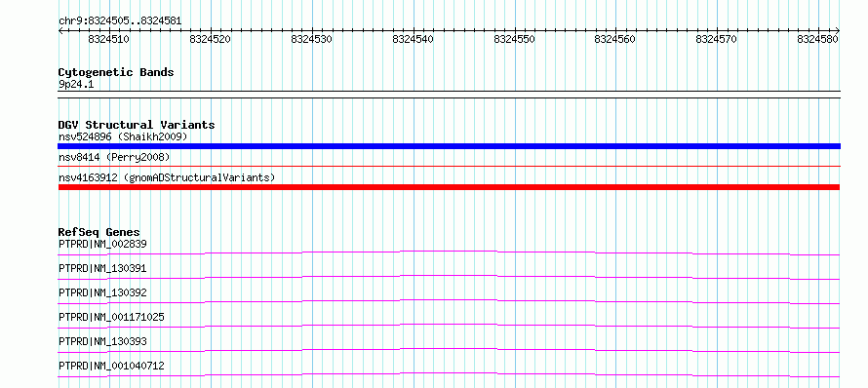The height and width of the screenshot is (388, 868).
Task: Open transcript PTPRD|NM_130393
Action: (102, 341)
